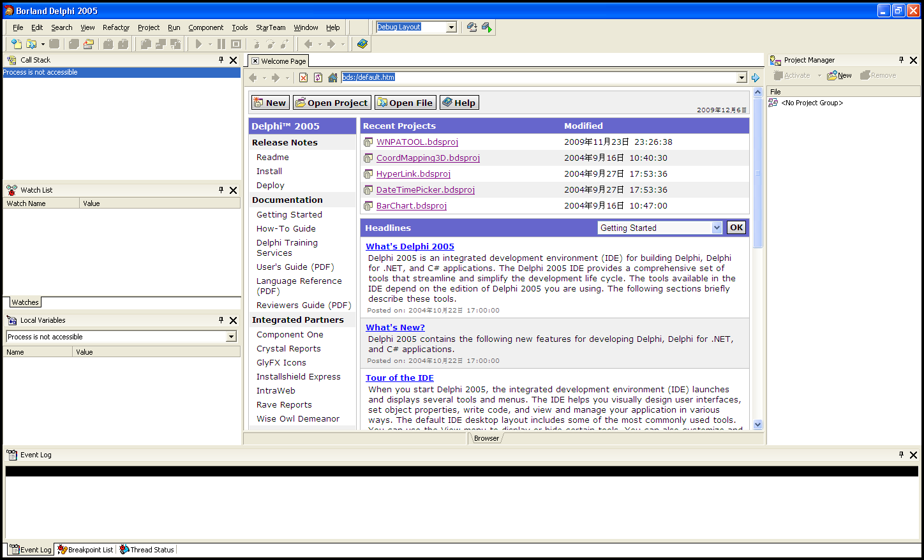Open the Component menu
This screenshot has width=924, height=560.
(x=205, y=27)
